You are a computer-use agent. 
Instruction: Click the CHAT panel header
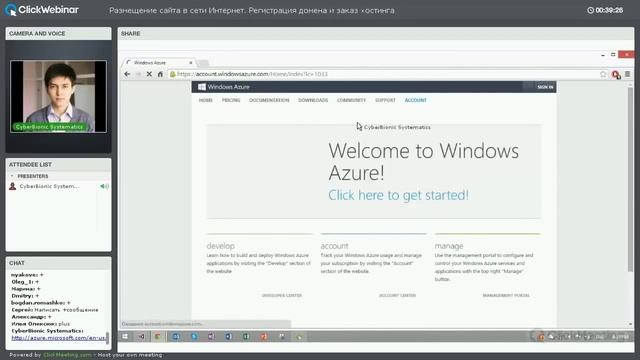58,263
